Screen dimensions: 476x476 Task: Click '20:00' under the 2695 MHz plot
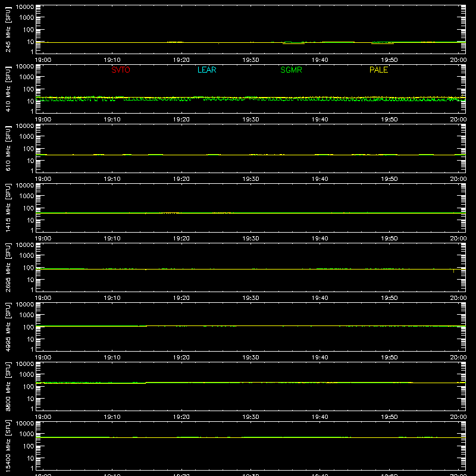(458, 298)
